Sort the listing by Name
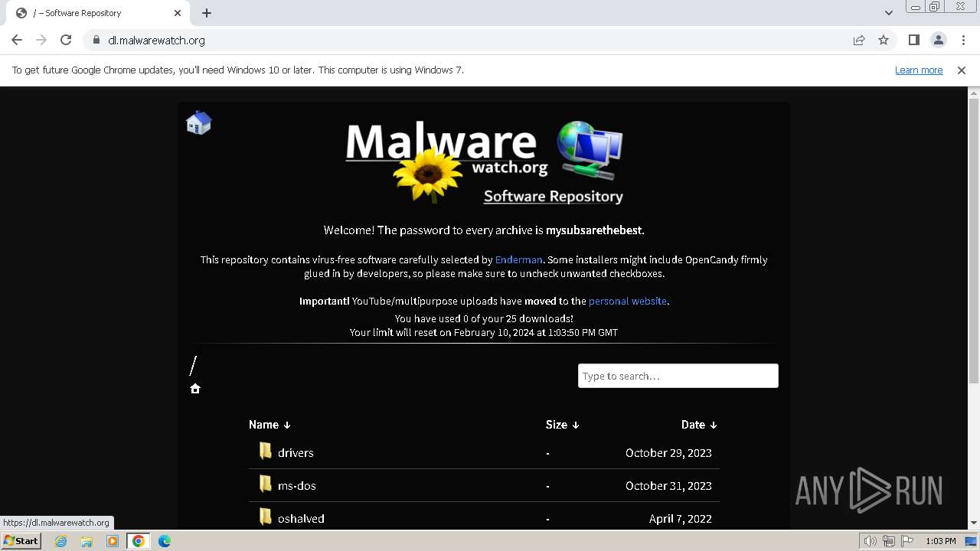980x551 pixels. [x=269, y=425]
